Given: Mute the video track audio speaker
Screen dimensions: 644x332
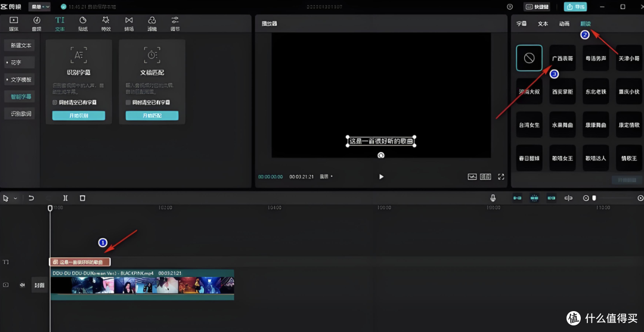Looking at the screenshot, I should [23, 285].
